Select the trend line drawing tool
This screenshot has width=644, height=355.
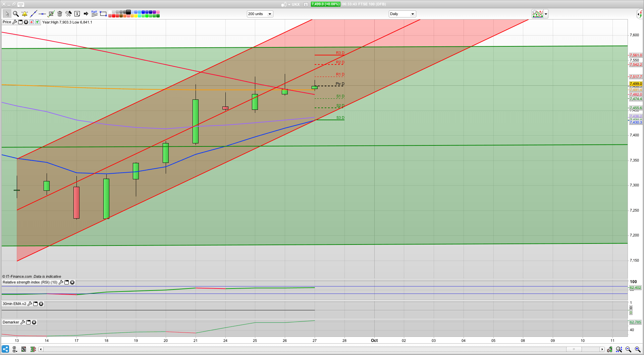33,14
